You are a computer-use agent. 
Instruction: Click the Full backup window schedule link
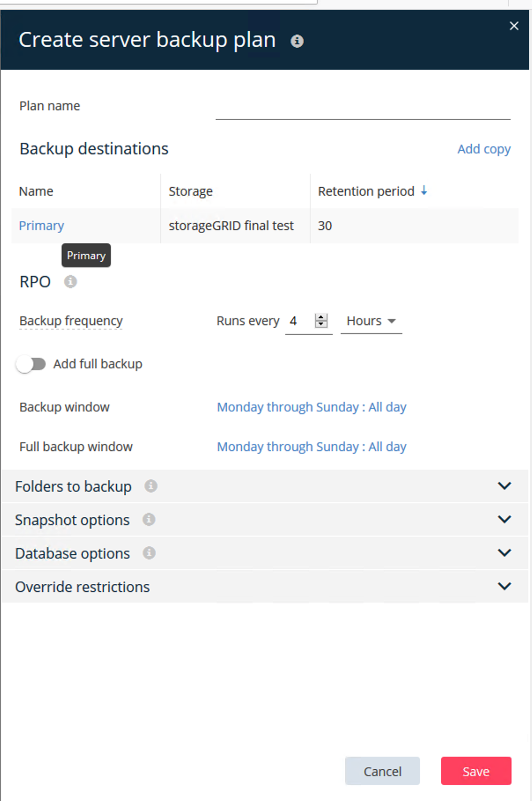311,447
